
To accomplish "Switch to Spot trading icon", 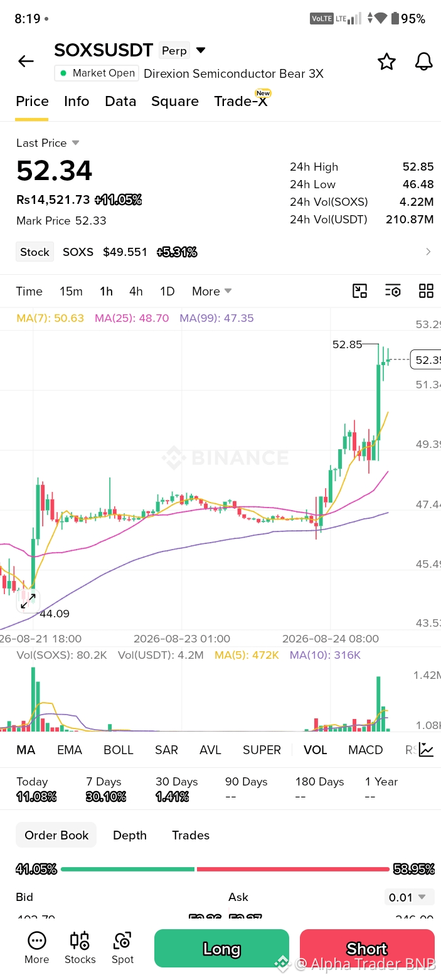I will point(122,948).
